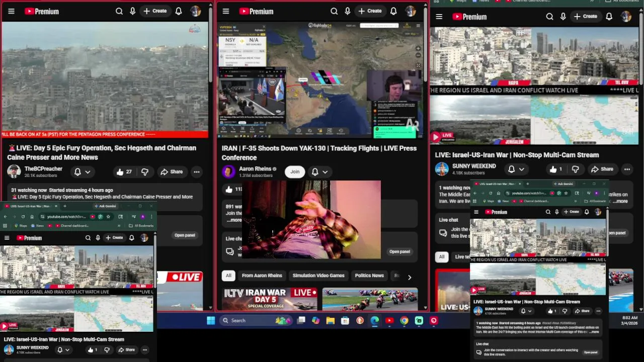Like video in large Sunny Weekend window

click(x=556, y=169)
